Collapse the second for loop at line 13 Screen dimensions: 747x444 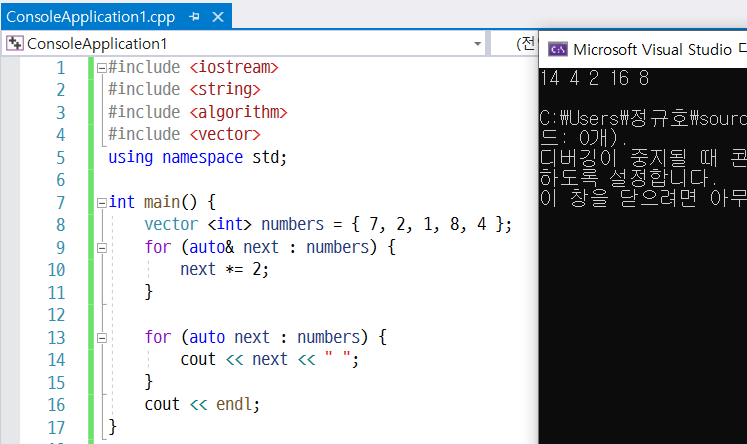101,338
